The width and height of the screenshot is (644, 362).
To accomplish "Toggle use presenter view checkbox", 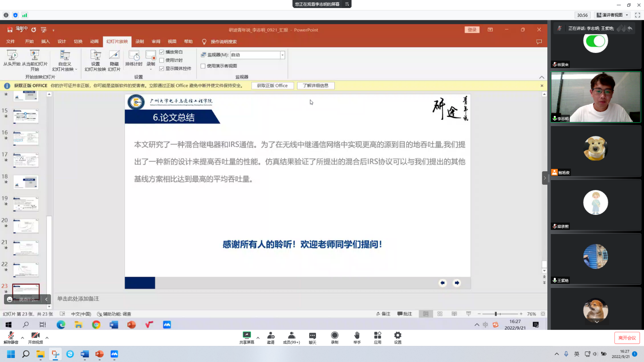I will tap(203, 66).
